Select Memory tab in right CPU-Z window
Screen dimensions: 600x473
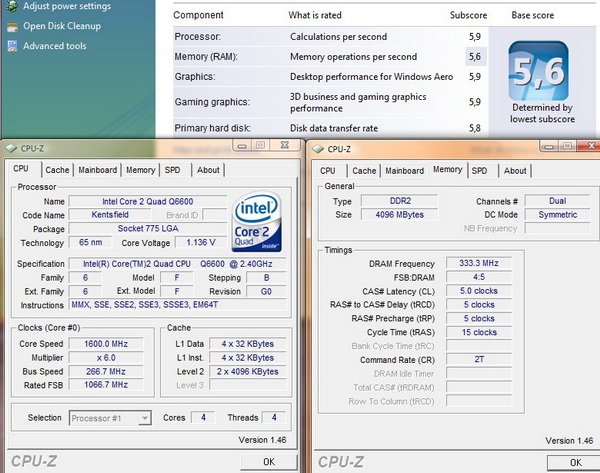pyautogui.click(x=448, y=170)
